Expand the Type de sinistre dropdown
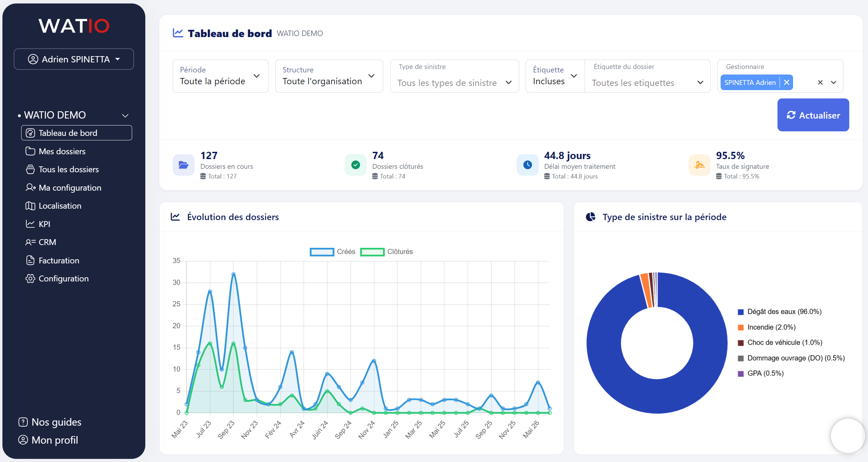This screenshot has width=868, height=462. point(454,76)
